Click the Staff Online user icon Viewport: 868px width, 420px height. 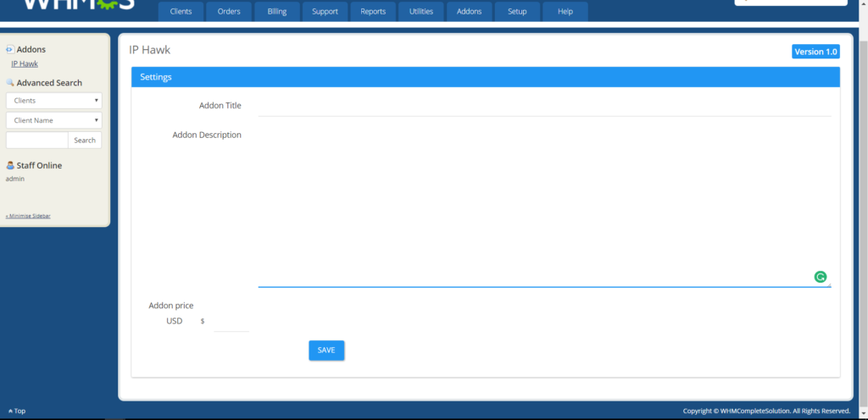(10, 165)
